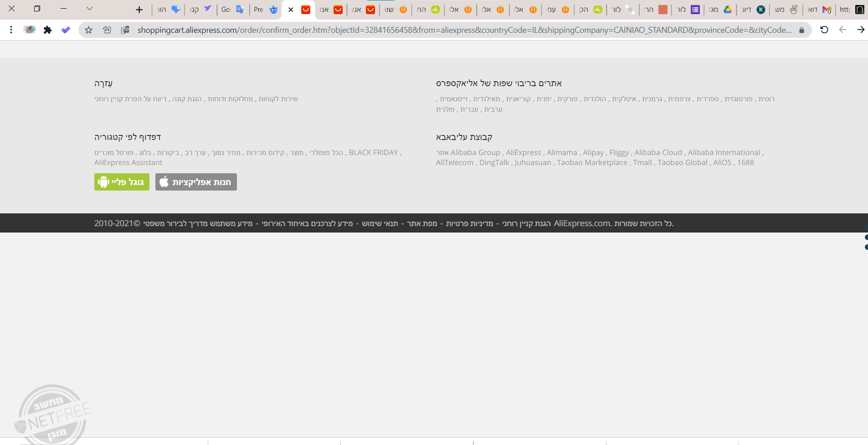
Task: Open the ביקורות category link
Action: click(168, 153)
